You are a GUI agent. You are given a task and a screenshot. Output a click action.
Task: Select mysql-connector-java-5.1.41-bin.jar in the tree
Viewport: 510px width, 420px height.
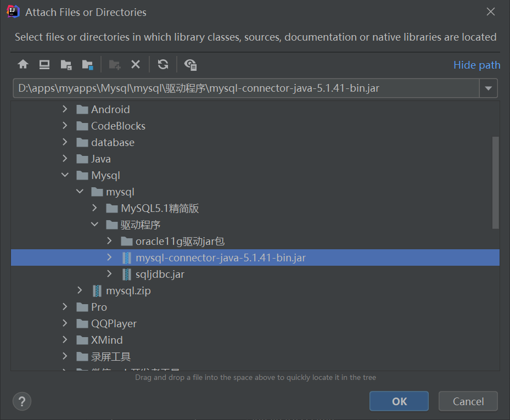pos(255,257)
